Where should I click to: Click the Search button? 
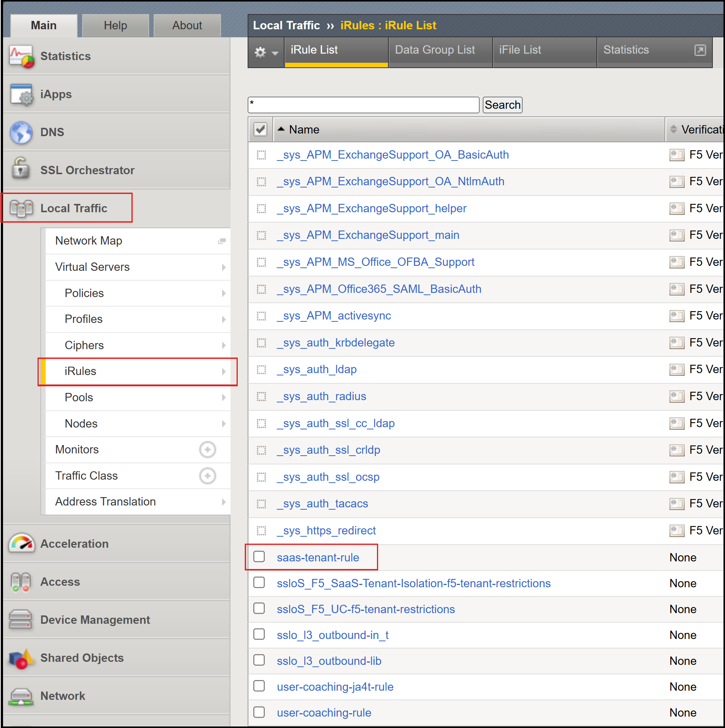pos(502,105)
